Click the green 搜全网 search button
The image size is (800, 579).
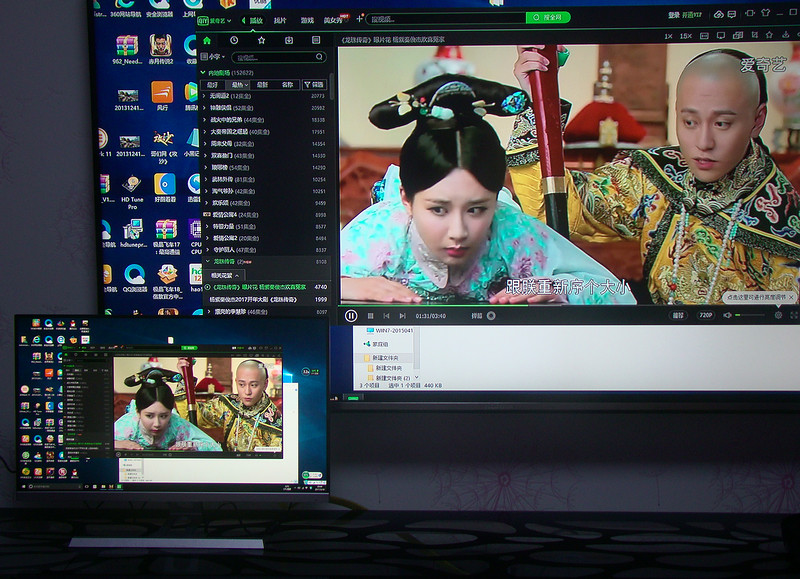(x=548, y=17)
